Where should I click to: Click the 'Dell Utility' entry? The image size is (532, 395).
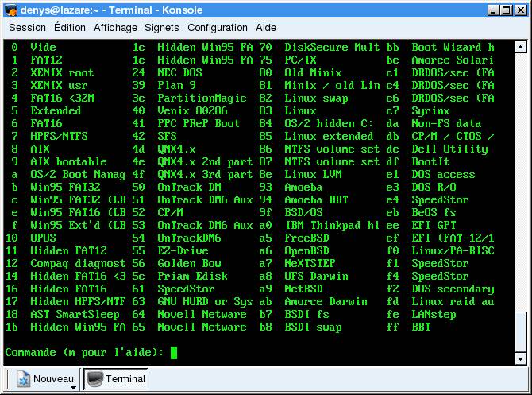pyautogui.click(x=449, y=149)
